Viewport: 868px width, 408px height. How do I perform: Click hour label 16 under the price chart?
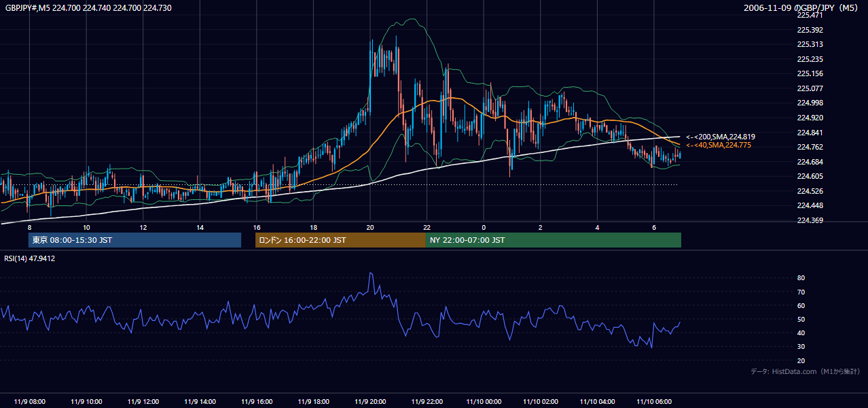click(257, 227)
